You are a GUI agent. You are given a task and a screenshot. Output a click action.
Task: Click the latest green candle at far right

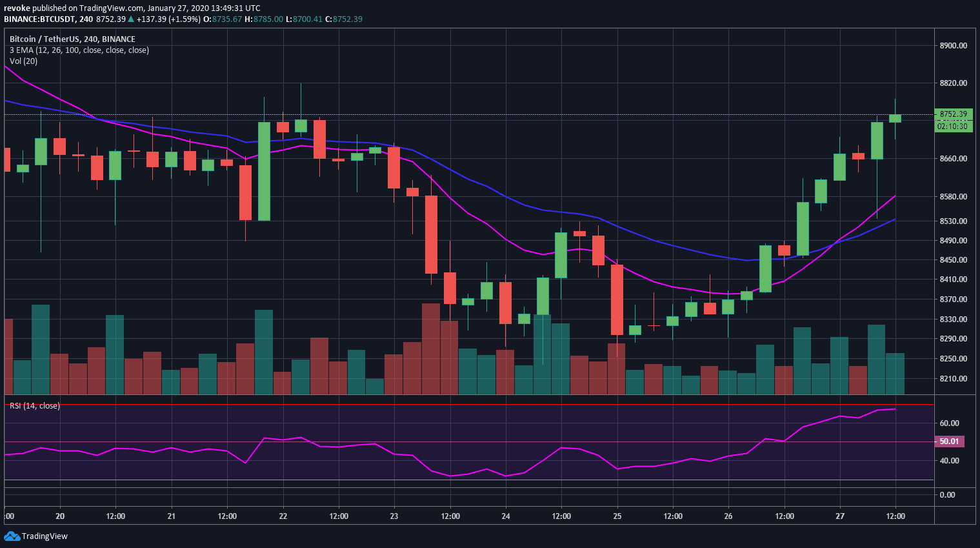pos(895,118)
